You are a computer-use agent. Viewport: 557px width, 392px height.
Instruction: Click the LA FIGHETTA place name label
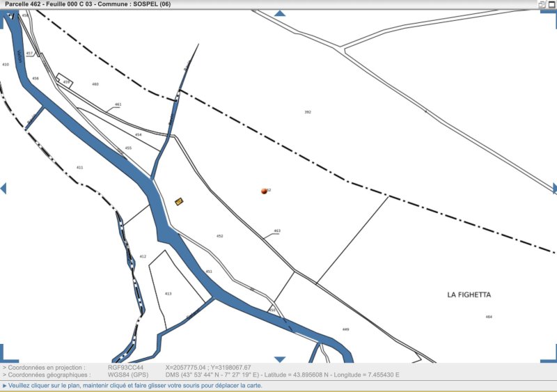[x=469, y=295]
